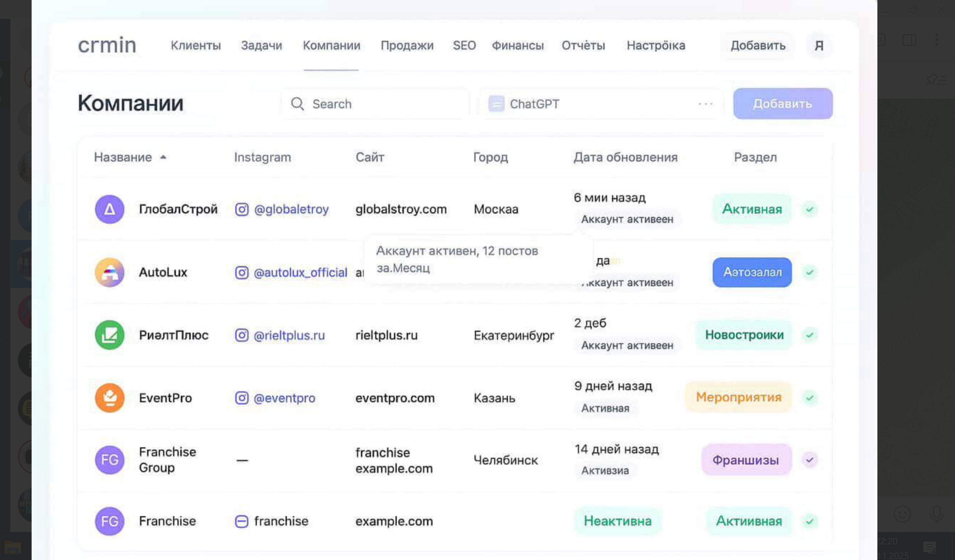The width and height of the screenshot is (955, 560).
Task: Click the ChatGPT icon in the selector
Action: (x=496, y=104)
